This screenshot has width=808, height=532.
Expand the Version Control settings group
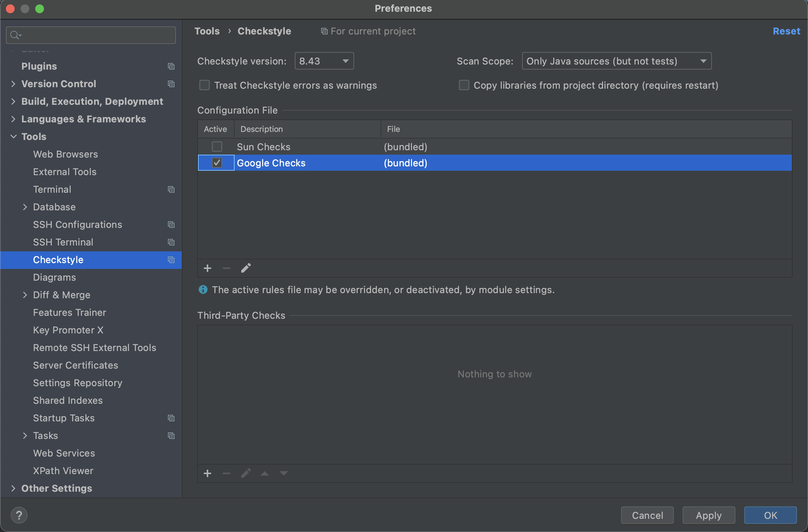[14, 84]
